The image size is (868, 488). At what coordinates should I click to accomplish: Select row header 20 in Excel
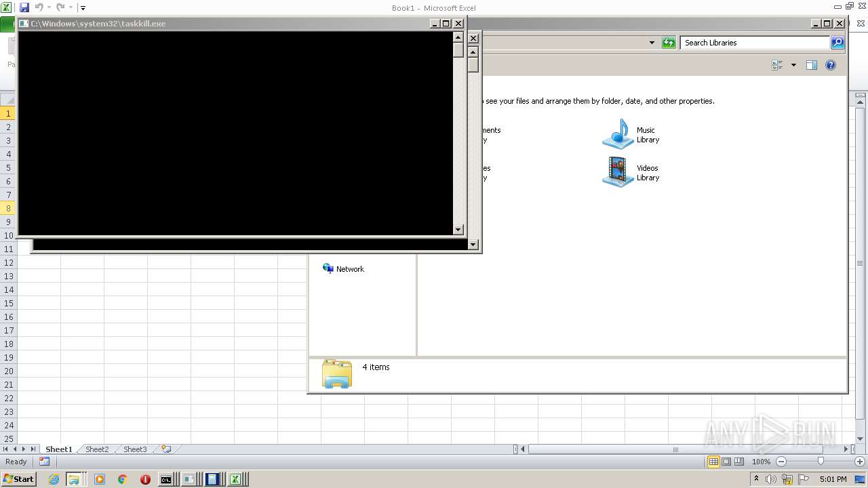point(8,371)
